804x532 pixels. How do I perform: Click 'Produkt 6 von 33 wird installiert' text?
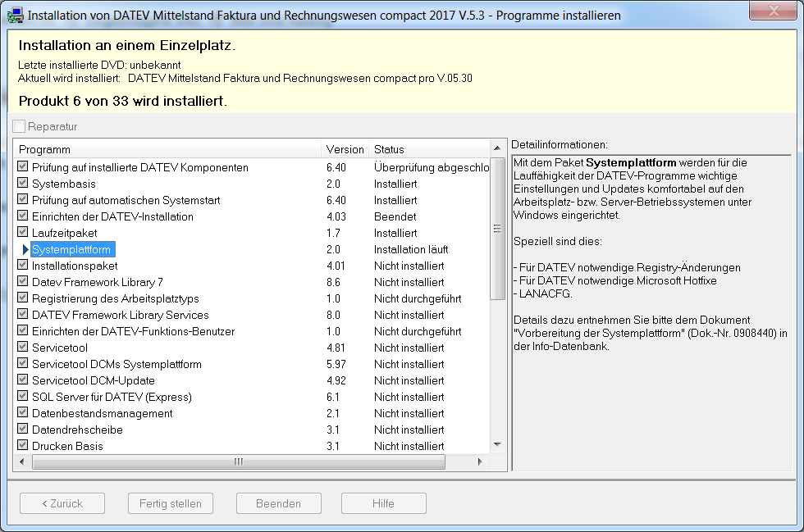click(x=122, y=101)
